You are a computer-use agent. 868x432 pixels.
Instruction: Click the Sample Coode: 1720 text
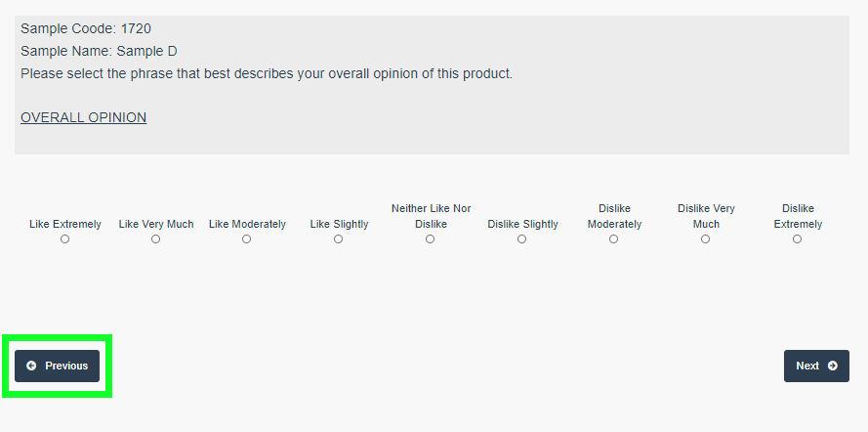(86, 28)
